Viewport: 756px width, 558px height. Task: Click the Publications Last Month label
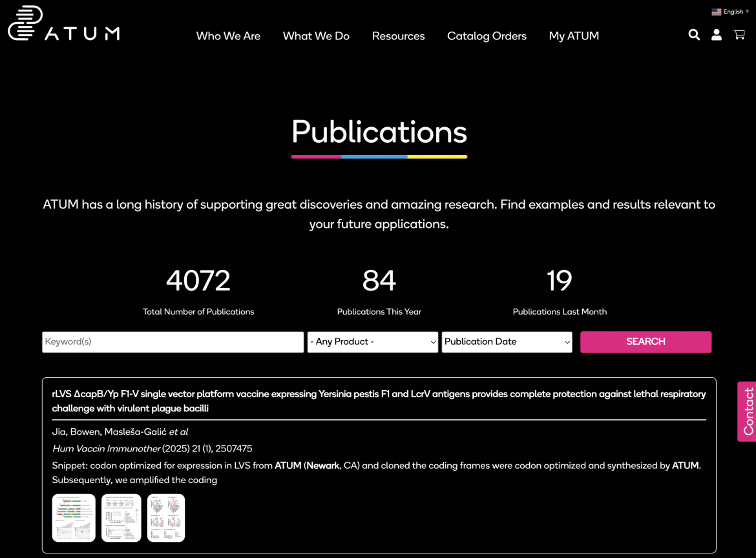point(560,312)
